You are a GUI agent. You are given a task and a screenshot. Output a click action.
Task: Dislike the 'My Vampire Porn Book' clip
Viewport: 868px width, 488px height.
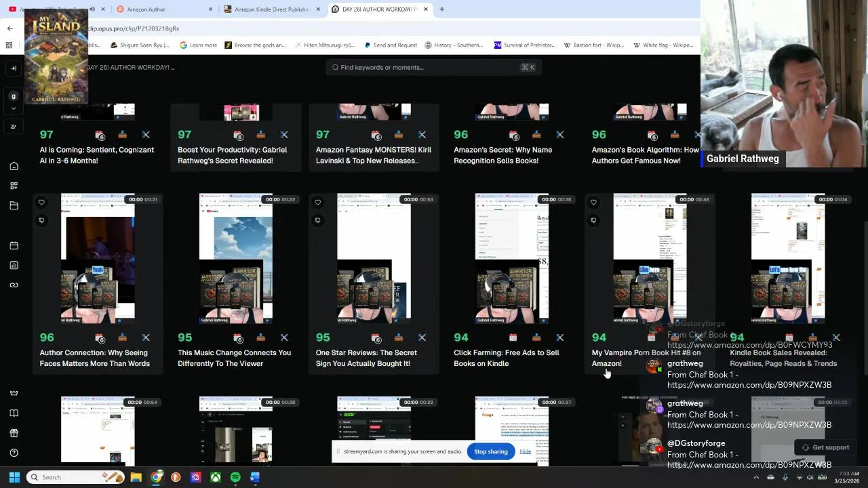point(593,220)
